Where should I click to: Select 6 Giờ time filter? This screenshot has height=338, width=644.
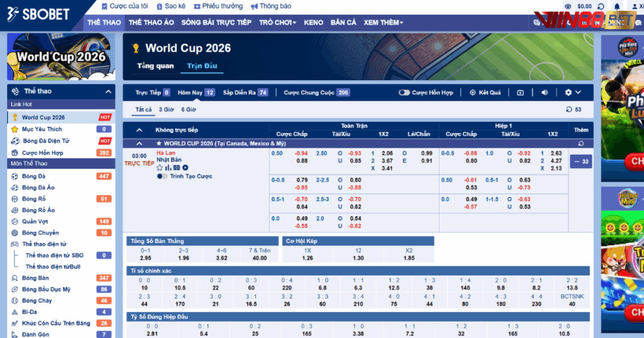(x=189, y=109)
